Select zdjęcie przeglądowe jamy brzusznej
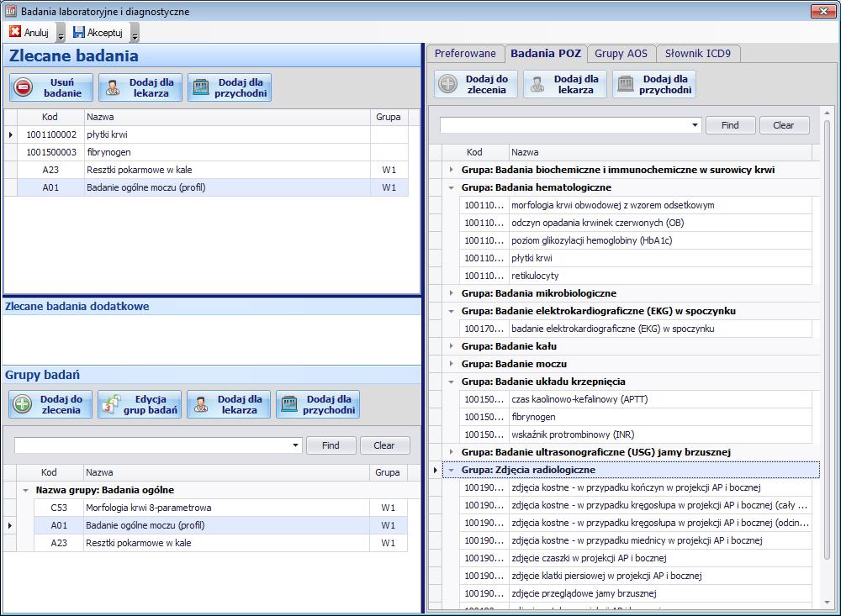 [636, 593]
